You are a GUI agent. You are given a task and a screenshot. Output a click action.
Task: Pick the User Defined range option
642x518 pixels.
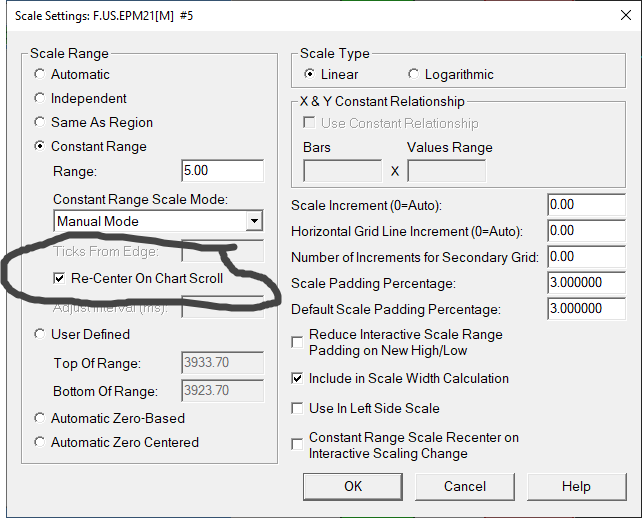click(x=40, y=334)
